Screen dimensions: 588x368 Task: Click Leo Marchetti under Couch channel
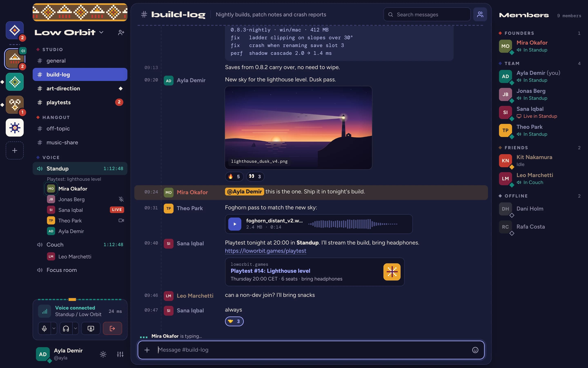[85, 257]
